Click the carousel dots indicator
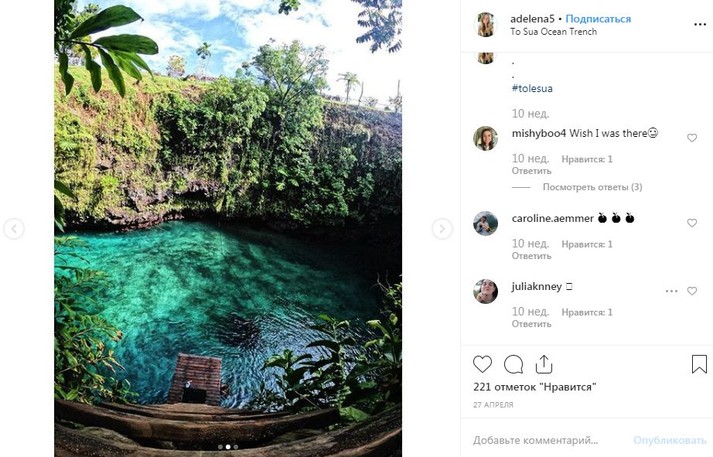 click(228, 447)
